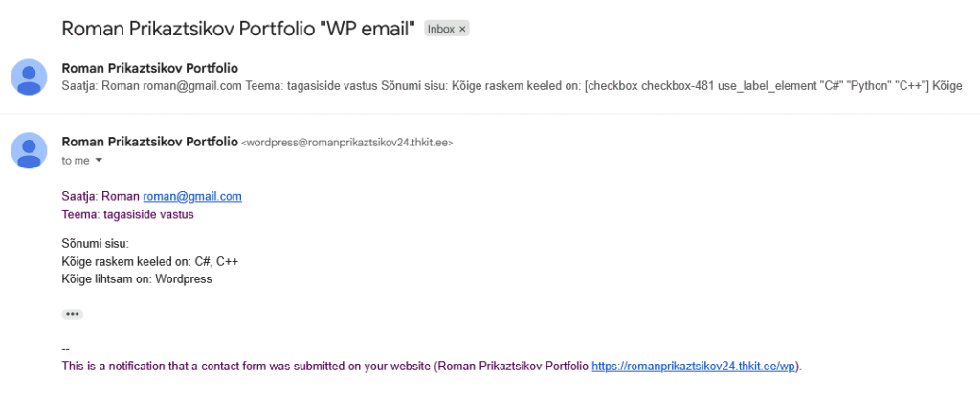980x400 pixels.
Task: Click the sender name in the expanded message
Action: click(149, 142)
